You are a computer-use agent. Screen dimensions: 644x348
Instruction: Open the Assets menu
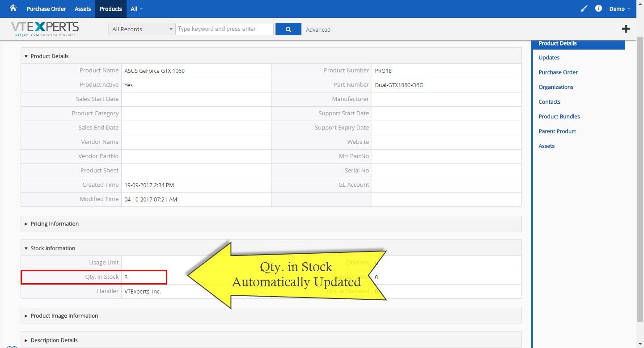tap(83, 9)
